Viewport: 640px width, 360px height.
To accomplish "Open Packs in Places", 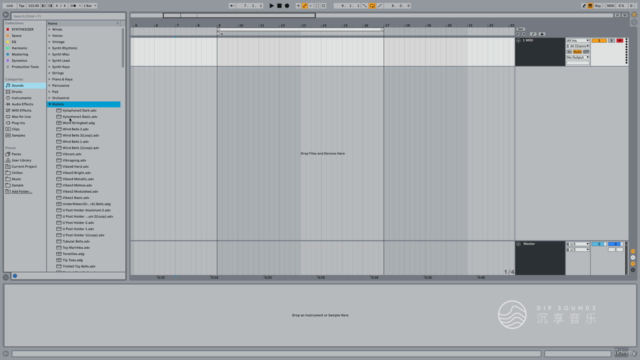I will tap(16, 154).
